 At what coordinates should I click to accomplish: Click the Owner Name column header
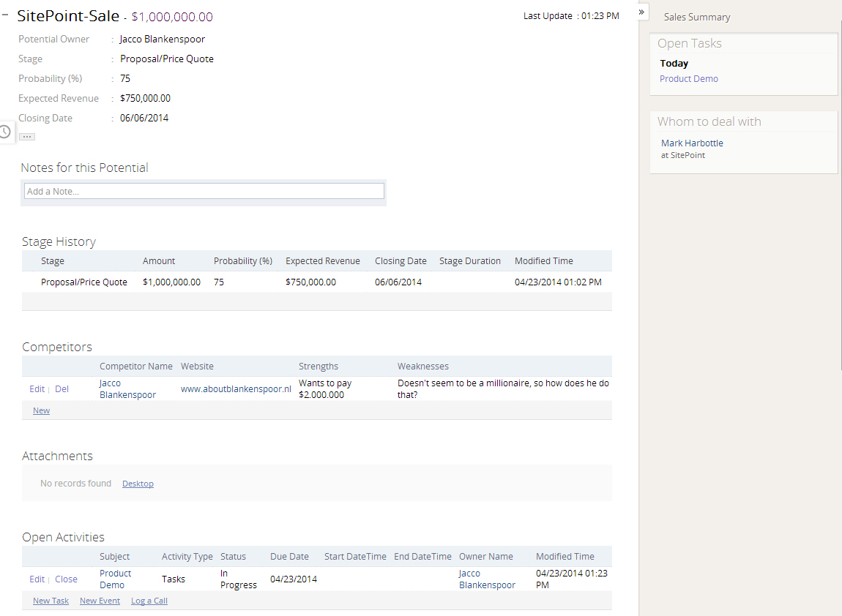click(x=486, y=557)
